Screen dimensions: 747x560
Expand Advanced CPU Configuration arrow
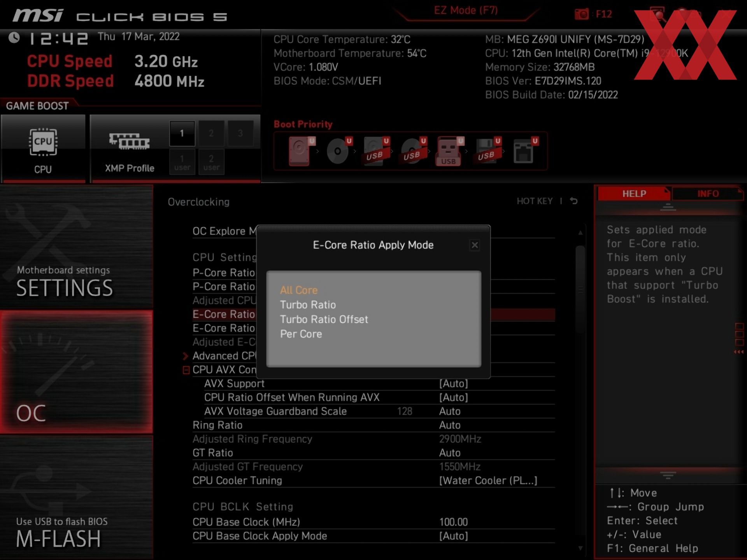coord(186,356)
